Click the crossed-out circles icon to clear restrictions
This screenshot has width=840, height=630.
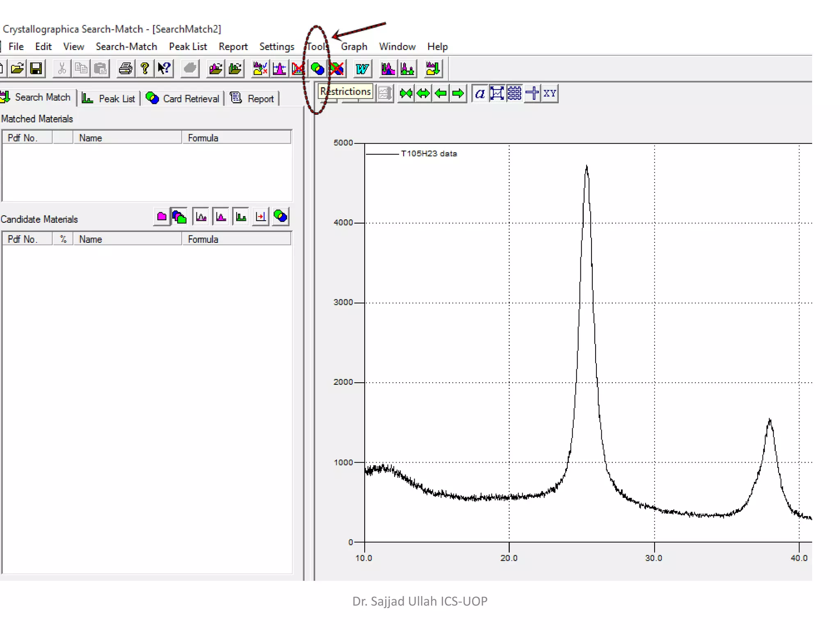(x=337, y=68)
